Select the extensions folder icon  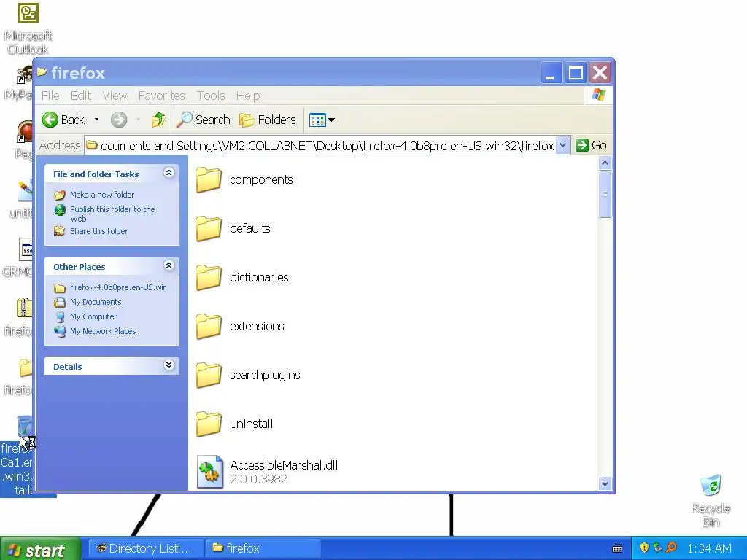pyautogui.click(x=209, y=326)
